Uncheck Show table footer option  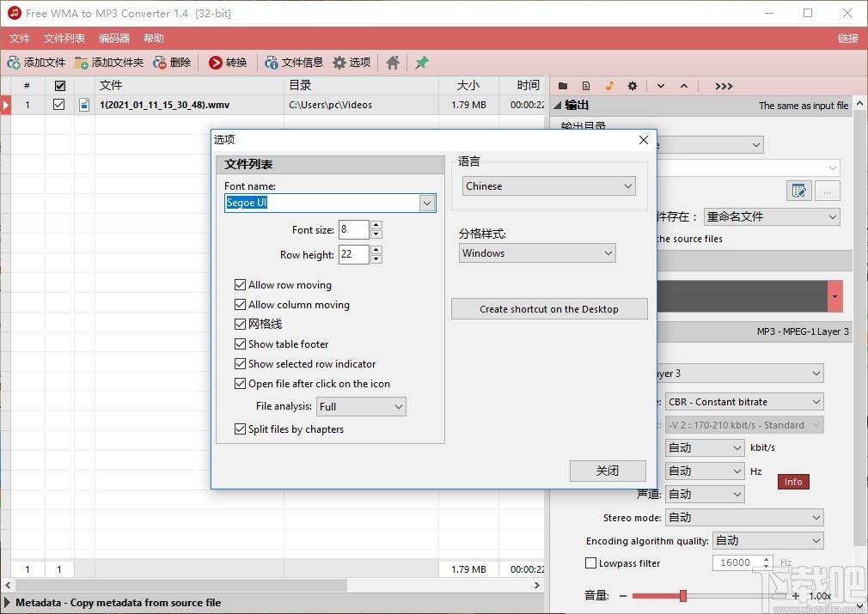(x=241, y=344)
